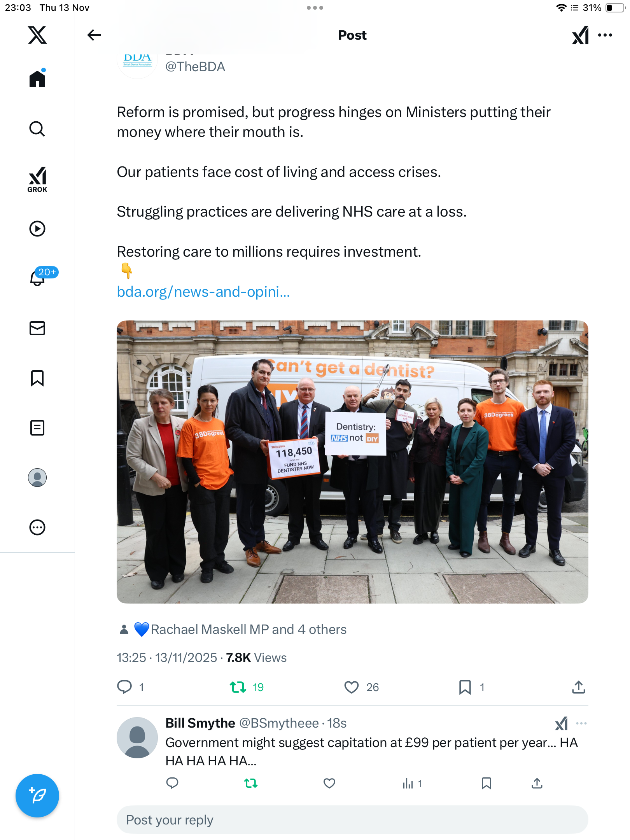Viewport: 630px width, 840px height.
Task: Open three-dot menu on Bill Smythe's reply
Action: 581,723
